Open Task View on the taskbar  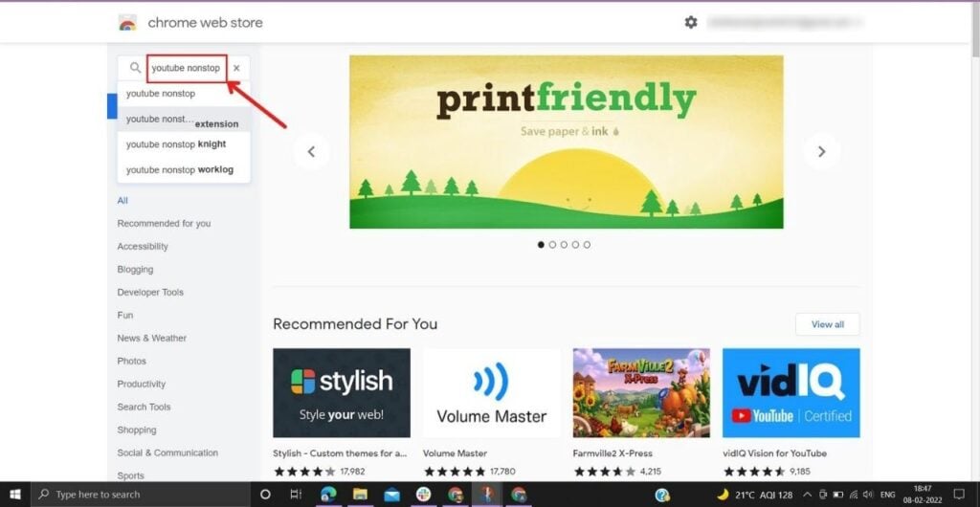297,495
